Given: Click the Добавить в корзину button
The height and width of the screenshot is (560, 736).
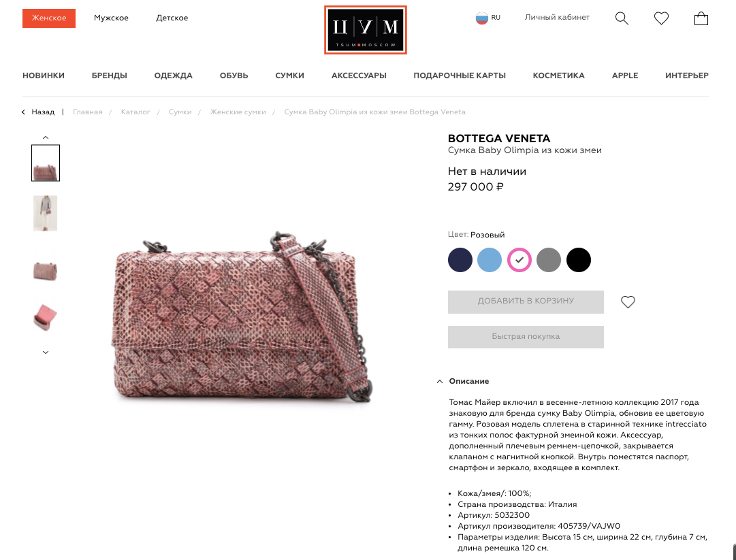Looking at the screenshot, I should [526, 301].
